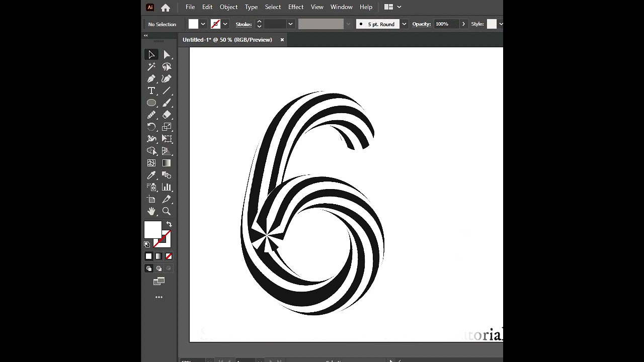Switch to the Untitled-1 document tab

tap(227, 40)
